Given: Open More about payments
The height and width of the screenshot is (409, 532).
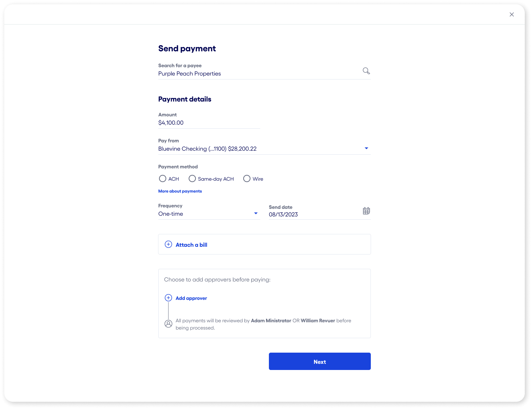Looking at the screenshot, I should (x=180, y=191).
